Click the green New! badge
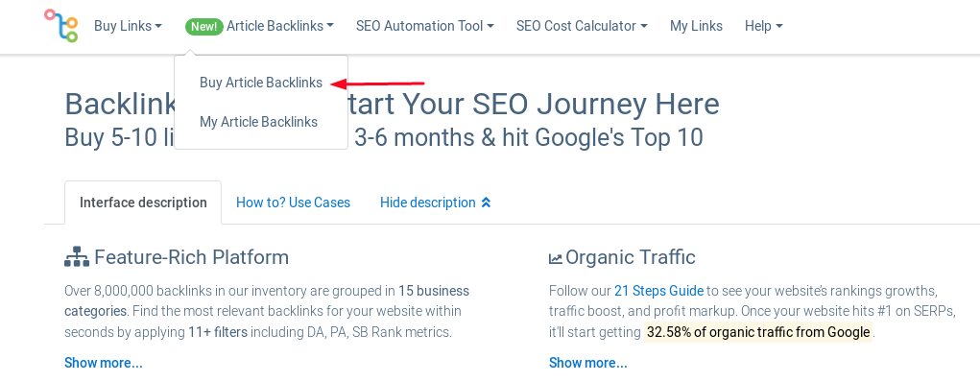Image resolution: width=980 pixels, height=382 pixels. tap(204, 26)
